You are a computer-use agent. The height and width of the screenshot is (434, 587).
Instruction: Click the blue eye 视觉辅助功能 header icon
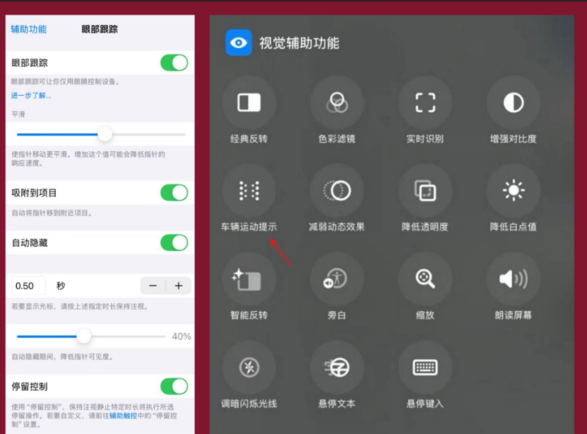point(238,43)
